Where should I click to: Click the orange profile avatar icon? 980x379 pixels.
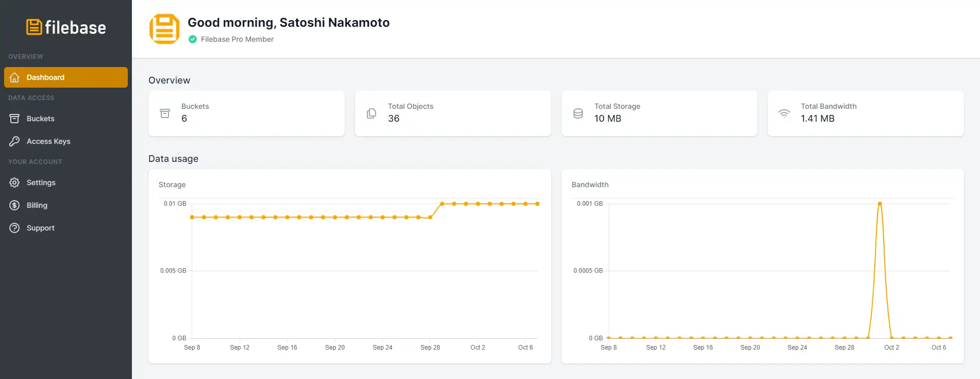[x=164, y=29]
